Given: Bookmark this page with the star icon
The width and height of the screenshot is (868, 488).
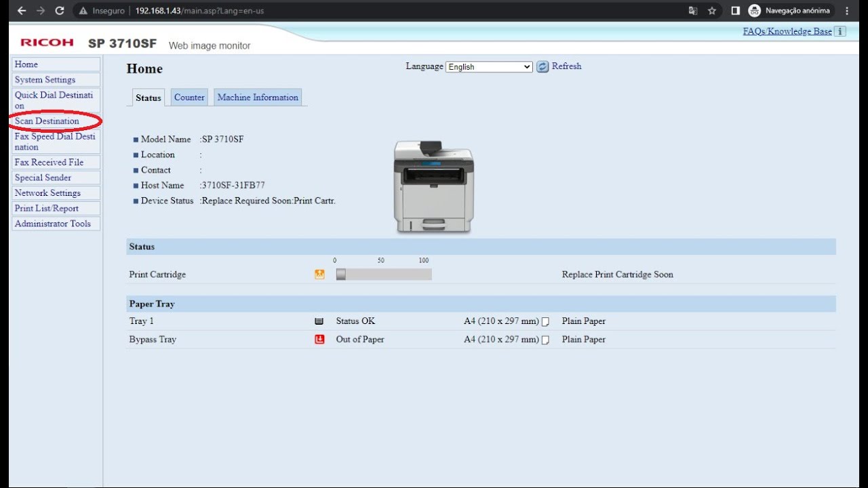Looking at the screenshot, I should point(712,11).
